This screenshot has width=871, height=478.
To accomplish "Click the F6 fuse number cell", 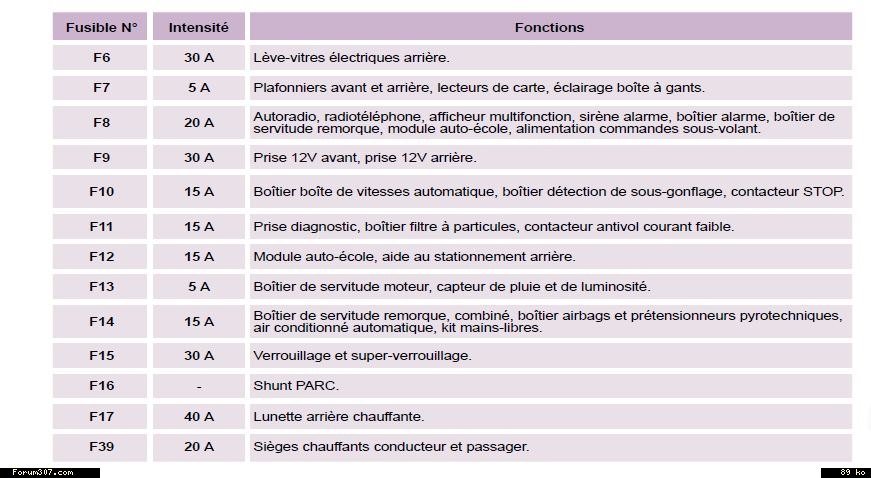I will pos(101,58).
